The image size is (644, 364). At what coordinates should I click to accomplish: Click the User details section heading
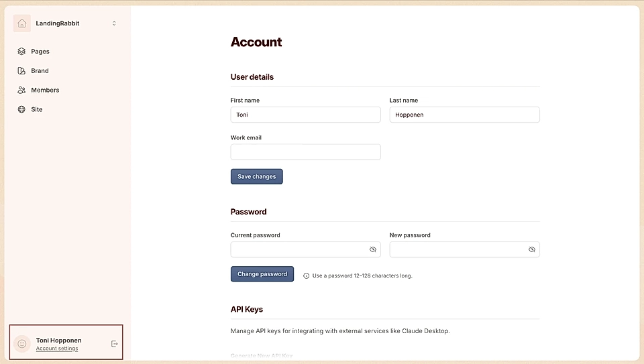[252, 76]
